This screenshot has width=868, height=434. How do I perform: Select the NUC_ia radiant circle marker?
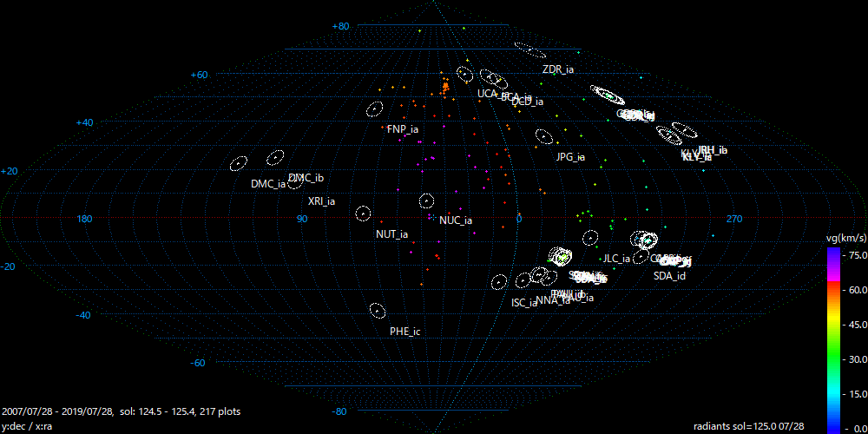tap(426, 201)
